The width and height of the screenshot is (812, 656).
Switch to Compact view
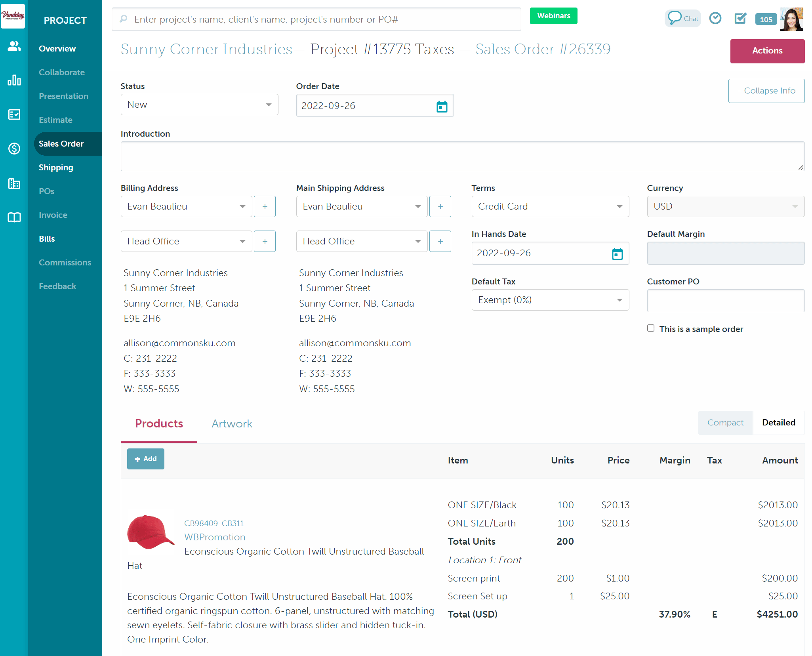tap(725, 423)
